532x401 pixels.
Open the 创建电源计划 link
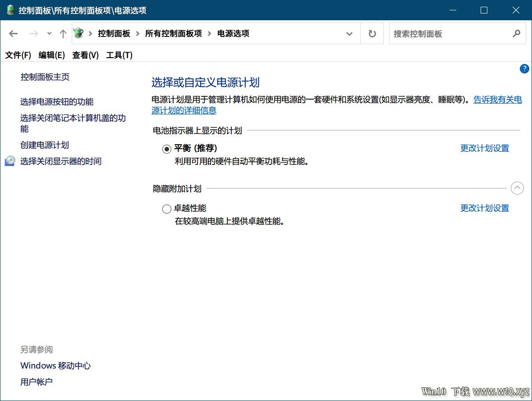(45, 145)
